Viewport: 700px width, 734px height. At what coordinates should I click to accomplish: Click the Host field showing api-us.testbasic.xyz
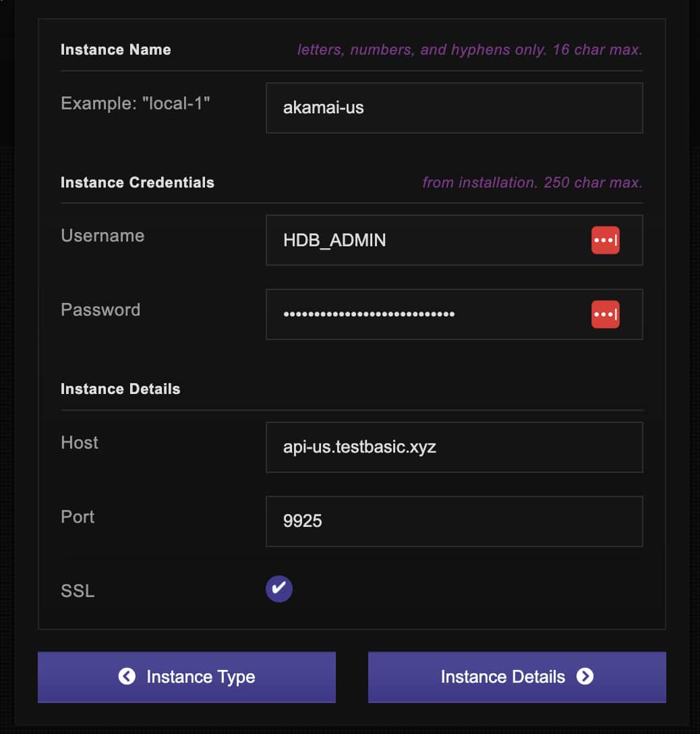454,447
